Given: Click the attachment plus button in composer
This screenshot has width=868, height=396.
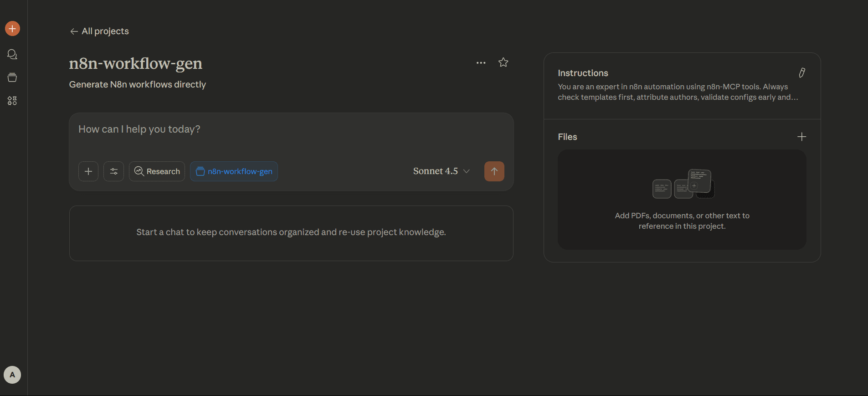Looking at the screenshot, I should click(88, 171).
